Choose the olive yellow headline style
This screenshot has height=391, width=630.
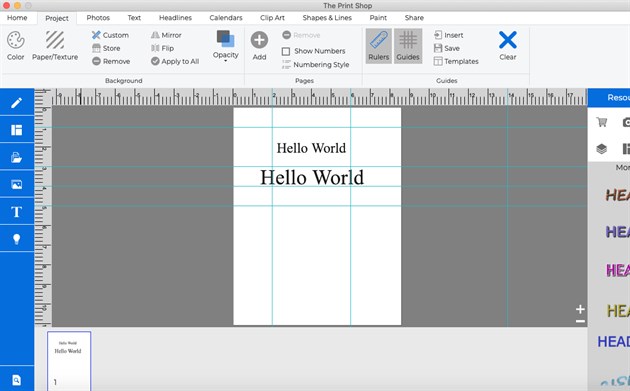coord(618,311)
